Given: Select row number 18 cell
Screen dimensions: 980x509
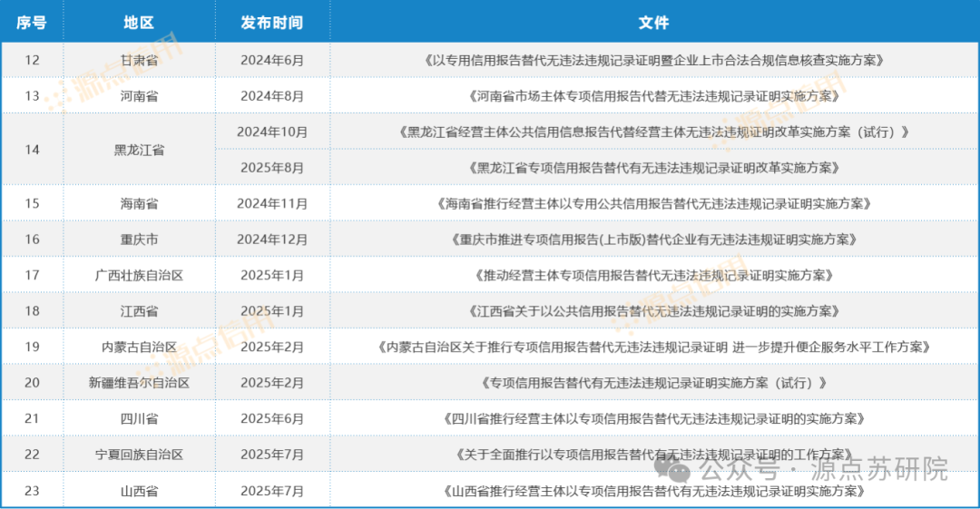Looking at the screenshot, I should click(x=32, y=311).
